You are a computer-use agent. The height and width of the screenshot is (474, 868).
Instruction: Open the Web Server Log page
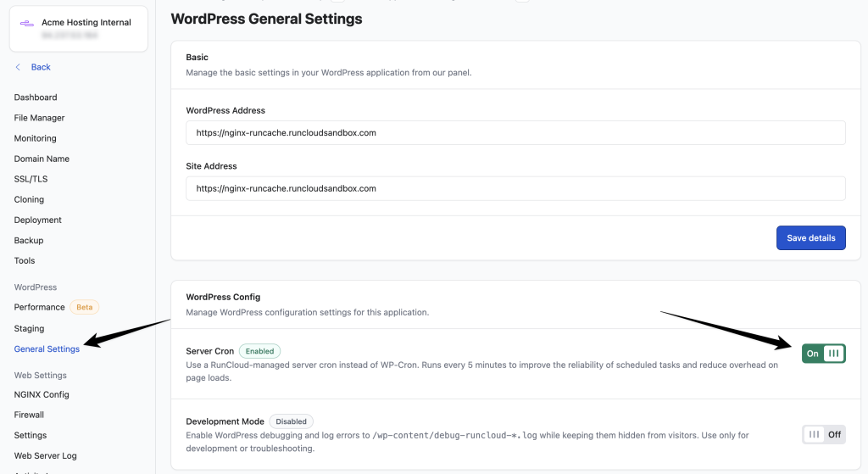(46, 455)
